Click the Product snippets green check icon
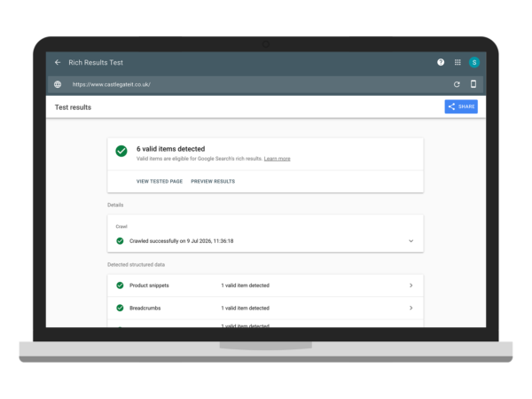Viewport: 532px width, 399px height. pyautogui.click(x=120, y=286)
